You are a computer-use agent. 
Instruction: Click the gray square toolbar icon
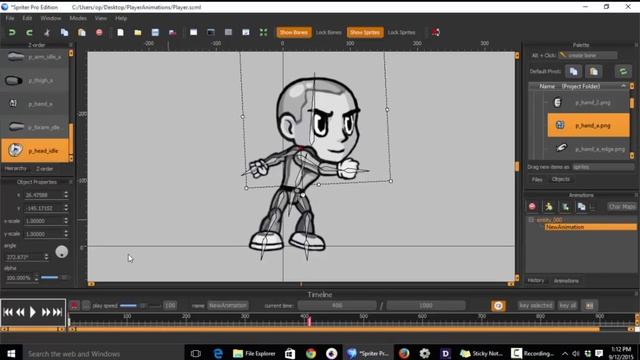pyautogui.click(x=228, y=32)
